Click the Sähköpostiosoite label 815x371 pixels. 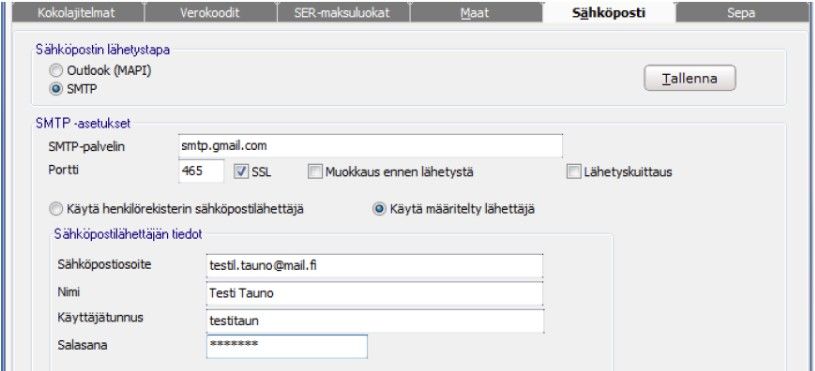pos(104,264)
